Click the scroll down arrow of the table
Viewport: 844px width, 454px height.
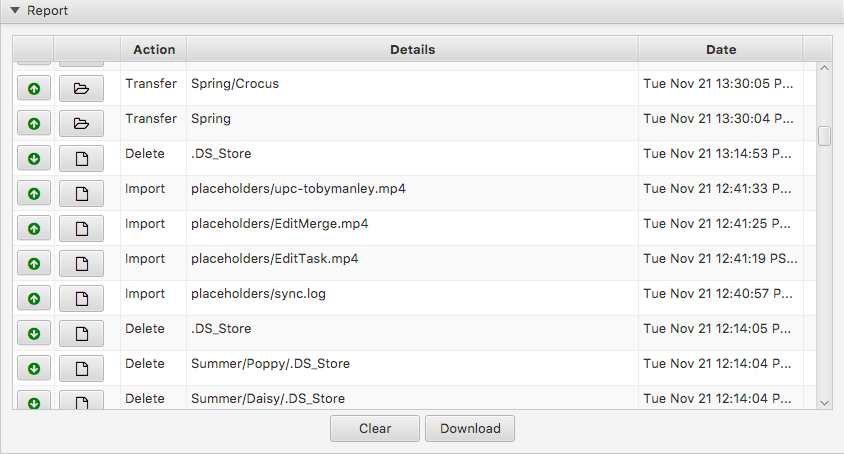[824, 402]
